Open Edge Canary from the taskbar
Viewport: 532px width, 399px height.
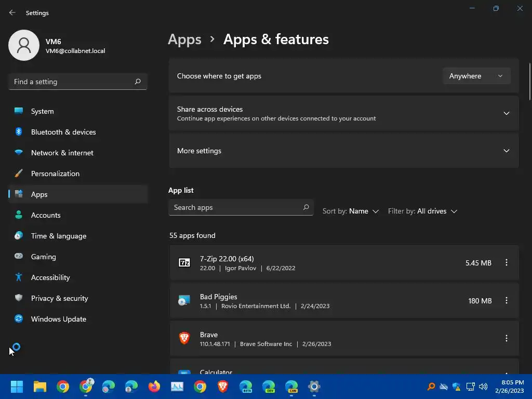click(291, 387)
